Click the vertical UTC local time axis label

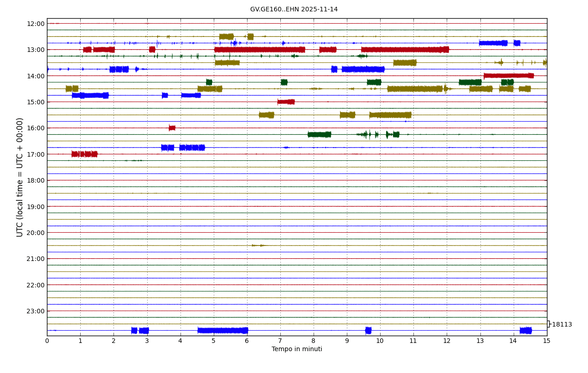20,177
